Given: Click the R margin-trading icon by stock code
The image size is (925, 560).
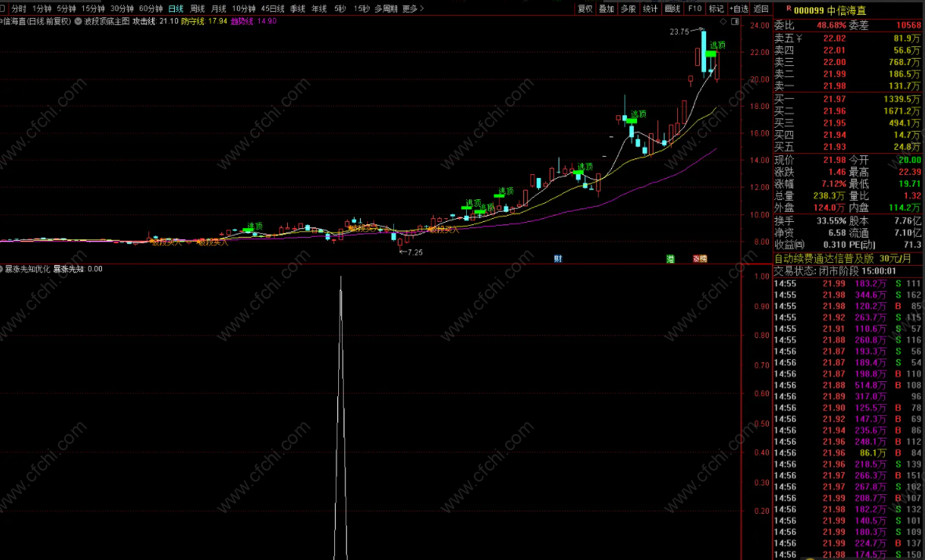Looking at the screenshot, I should click(788, 9).
